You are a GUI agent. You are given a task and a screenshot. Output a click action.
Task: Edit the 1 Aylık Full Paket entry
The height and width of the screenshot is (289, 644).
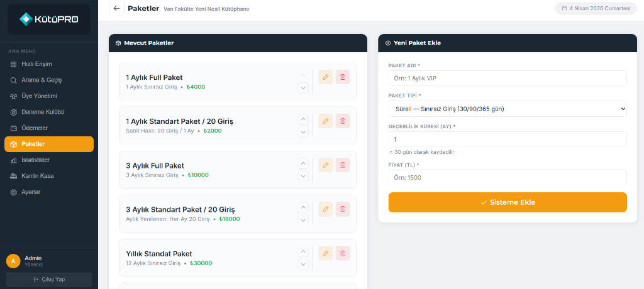point(325,77)
